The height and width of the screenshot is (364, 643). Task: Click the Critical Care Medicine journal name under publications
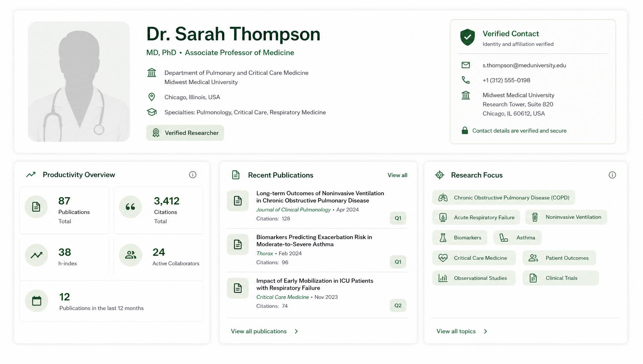pos(283,297)
